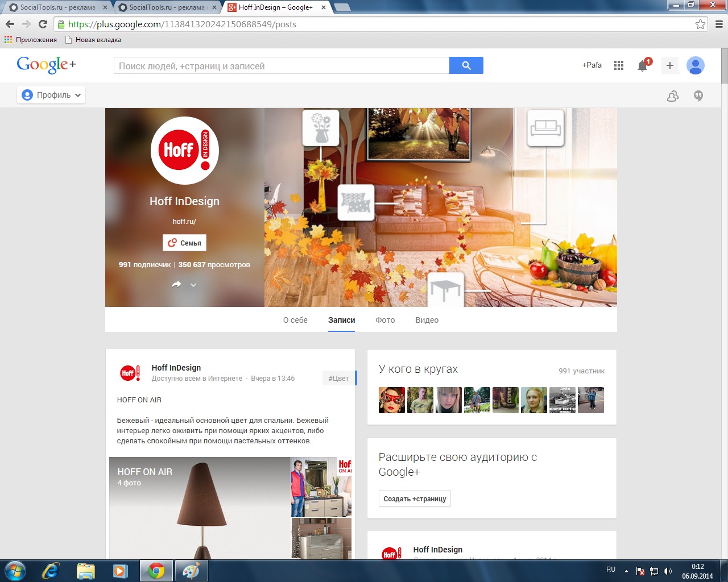This screenshot has width=728, height=582.
Task: Click the sofa icon on cover
Action: 545,127
